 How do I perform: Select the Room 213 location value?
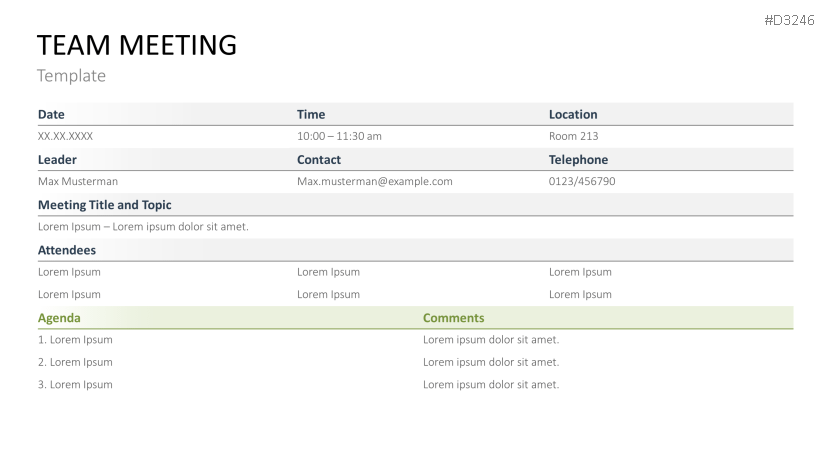[573, 136]
